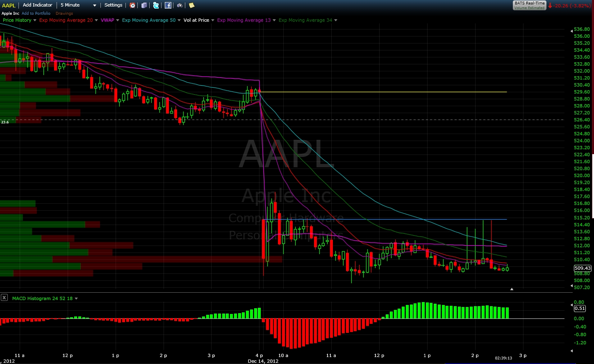Viewport: 594px width, 364px height.
Task: Share chart via the Facebook icon
Action: pyautogui.click(x=168, y=5)
